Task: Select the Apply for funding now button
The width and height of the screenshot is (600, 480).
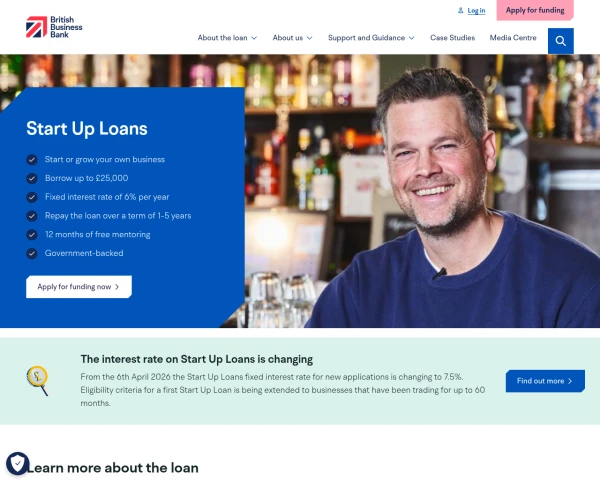Action: click(x=79, y=287)
